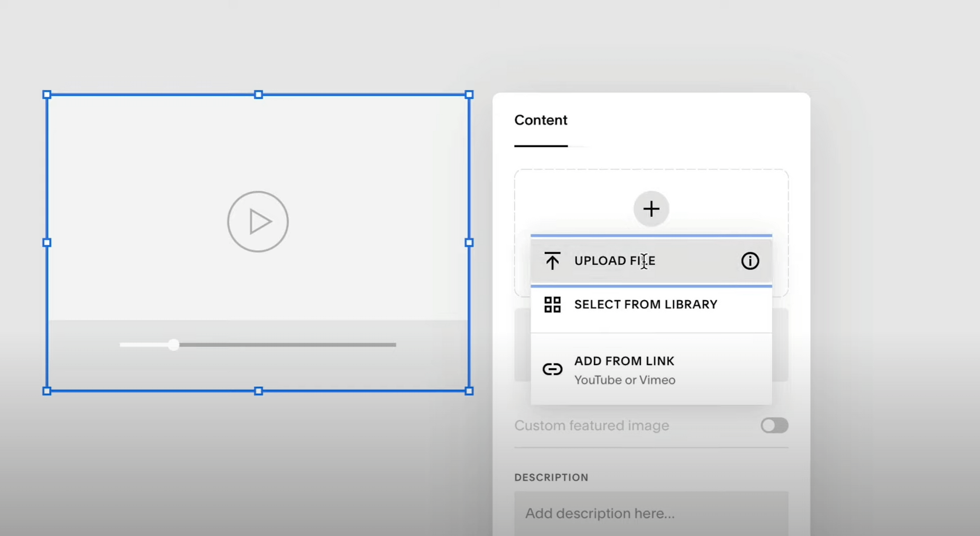Click the right-middle handle of video block

469,243
